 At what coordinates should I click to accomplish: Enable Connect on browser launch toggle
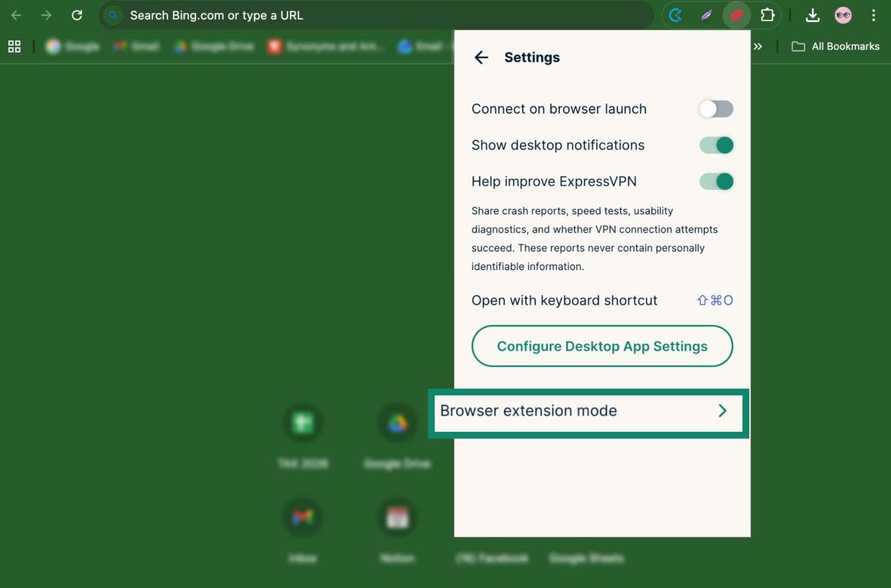716,109
